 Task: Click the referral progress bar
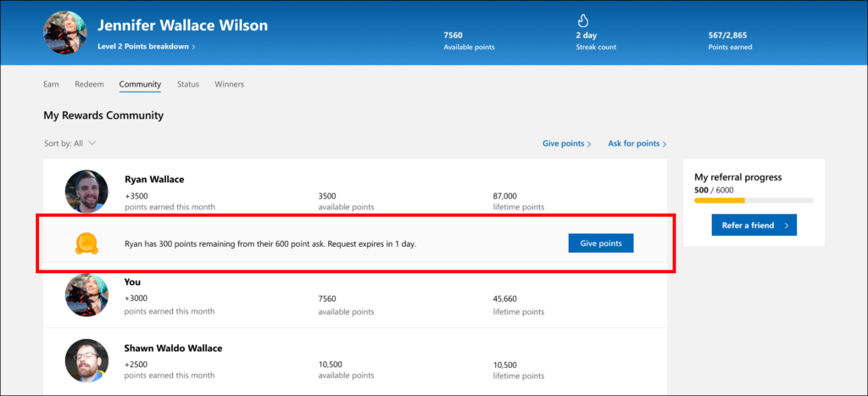[754, 200]
